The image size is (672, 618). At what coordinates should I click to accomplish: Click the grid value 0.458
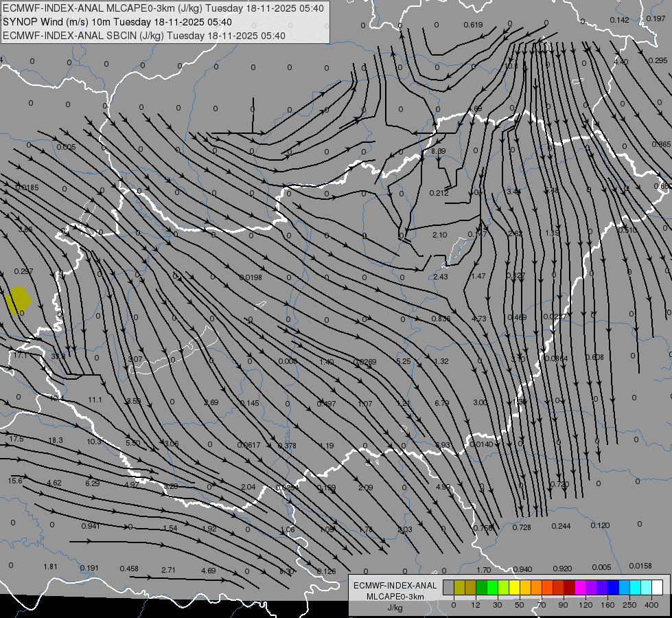click(129, 569)
